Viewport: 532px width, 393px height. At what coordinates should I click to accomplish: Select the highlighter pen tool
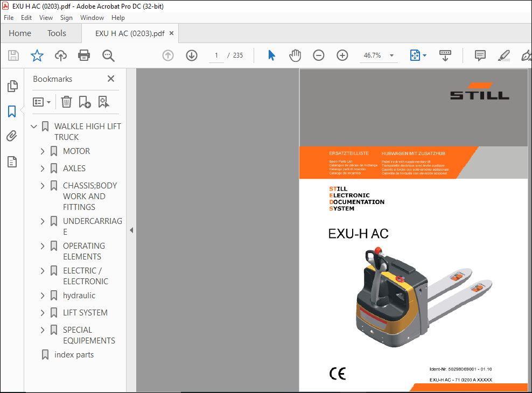[504, 55]
